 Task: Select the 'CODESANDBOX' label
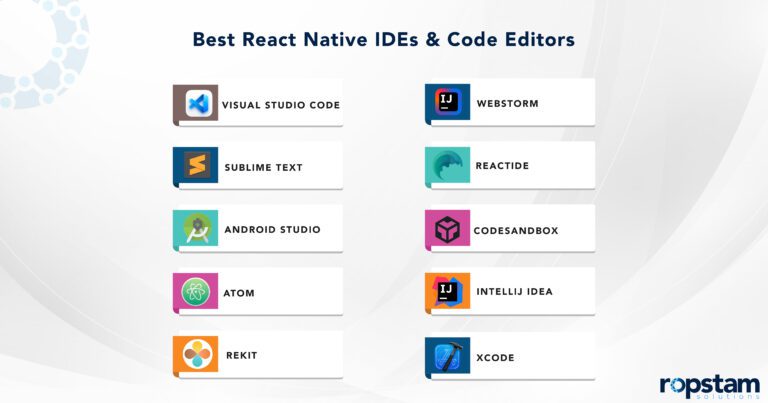coord(516,230)
